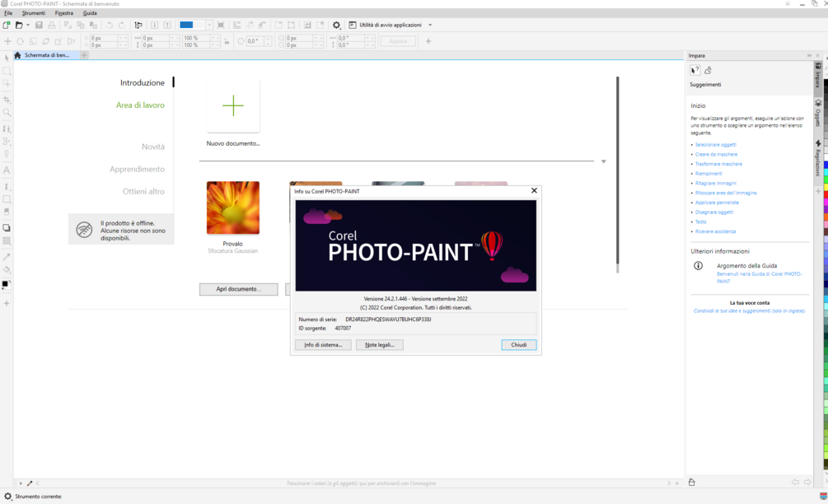Add a new tab with plus beside welcome tab
Screen dimensions: 828x504
coord(84,55)
